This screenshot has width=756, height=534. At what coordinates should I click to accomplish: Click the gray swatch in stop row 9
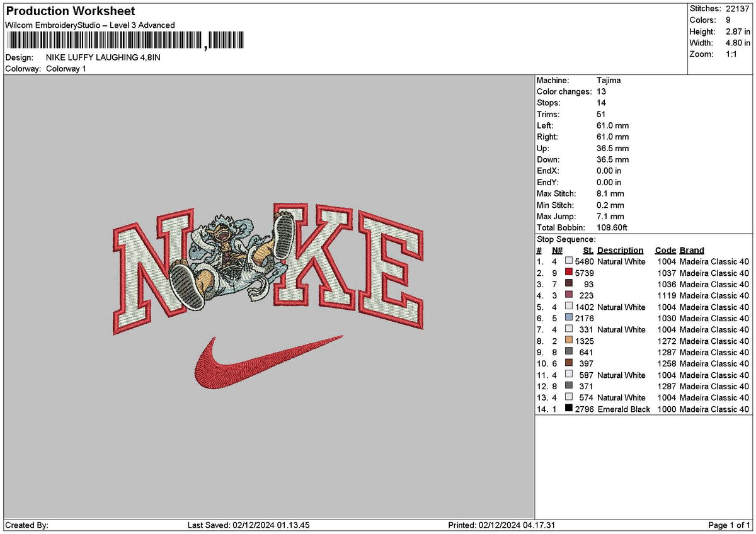569,352
